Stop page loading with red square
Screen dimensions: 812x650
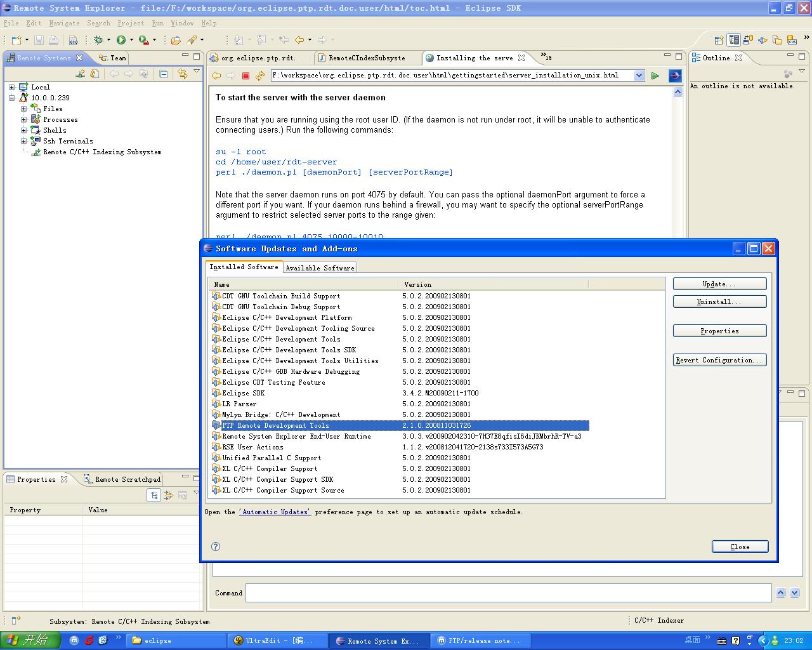coord(246,76)
